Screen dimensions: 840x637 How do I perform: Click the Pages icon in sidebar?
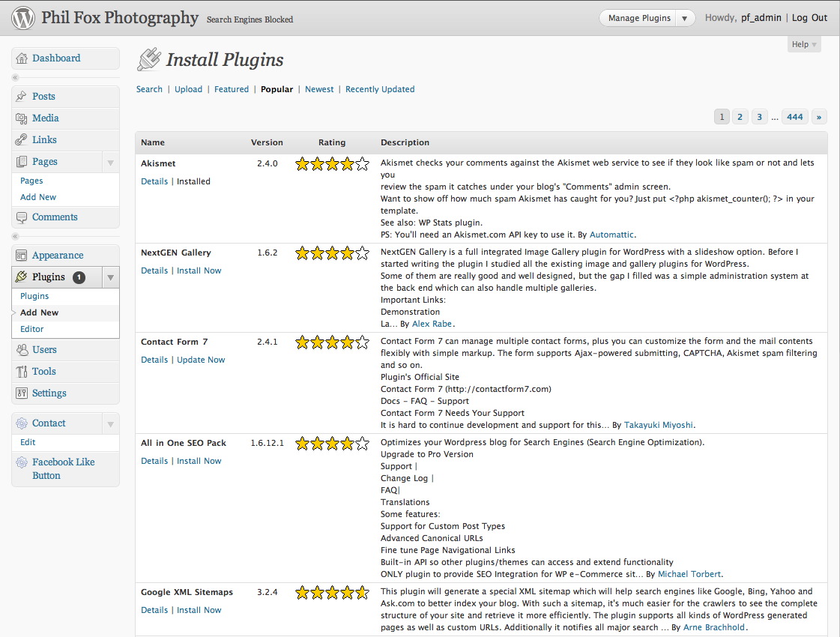click(x=22, y=162)
